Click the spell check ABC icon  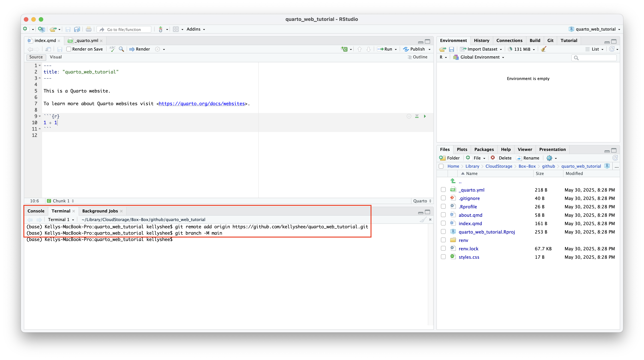tap(112, 49)
